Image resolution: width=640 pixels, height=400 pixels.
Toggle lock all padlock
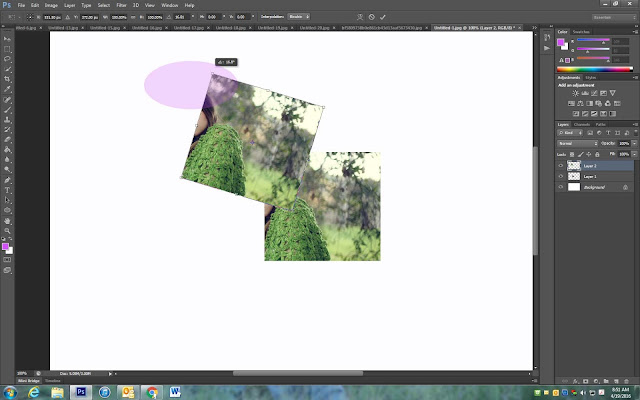(597, 154)
